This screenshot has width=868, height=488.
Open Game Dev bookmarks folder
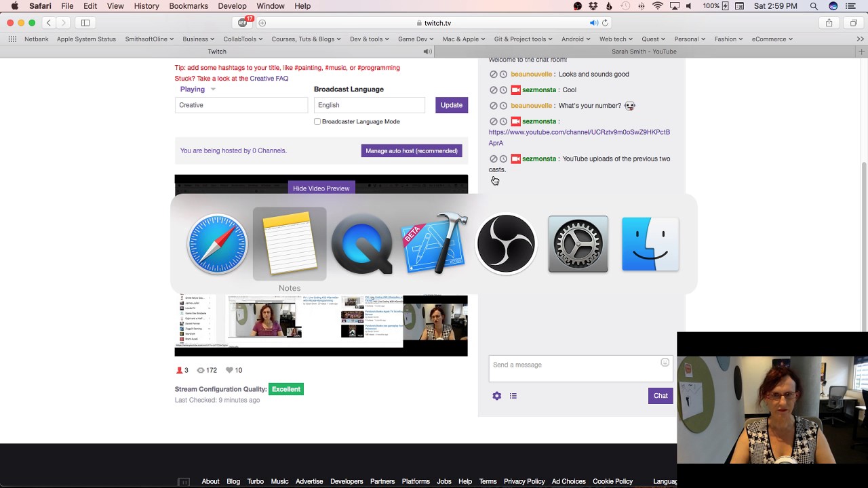point(416,39)
